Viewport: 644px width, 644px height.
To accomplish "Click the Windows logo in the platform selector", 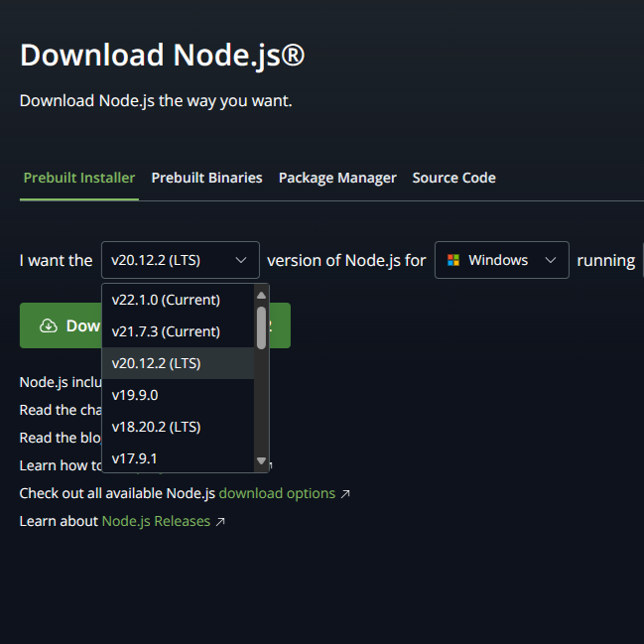I will click(x=453, y=260).
